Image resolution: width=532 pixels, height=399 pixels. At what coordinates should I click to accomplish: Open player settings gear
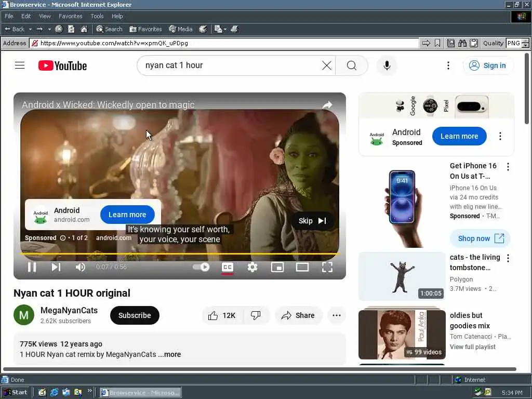tap(252, 267)
